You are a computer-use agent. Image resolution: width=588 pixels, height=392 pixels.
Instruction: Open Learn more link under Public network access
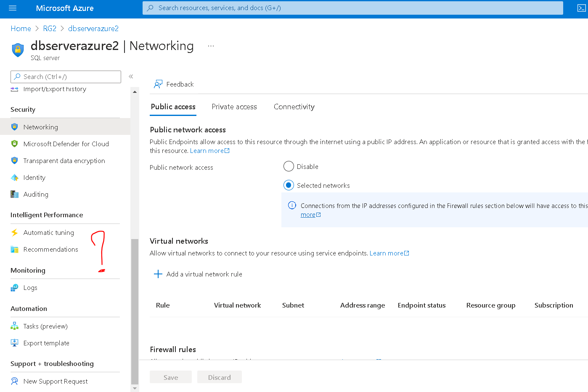(209, 151)
